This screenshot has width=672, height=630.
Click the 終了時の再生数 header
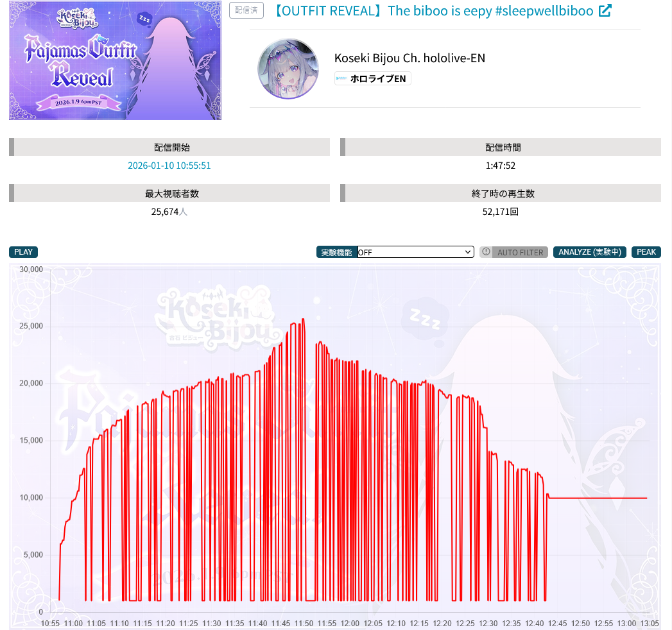coord(501,194)
